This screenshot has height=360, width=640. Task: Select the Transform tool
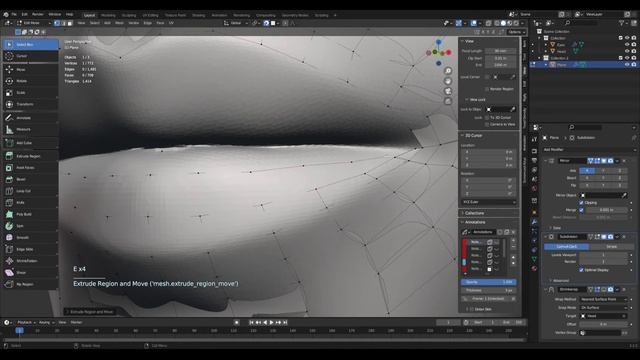[x=31, y=104]
